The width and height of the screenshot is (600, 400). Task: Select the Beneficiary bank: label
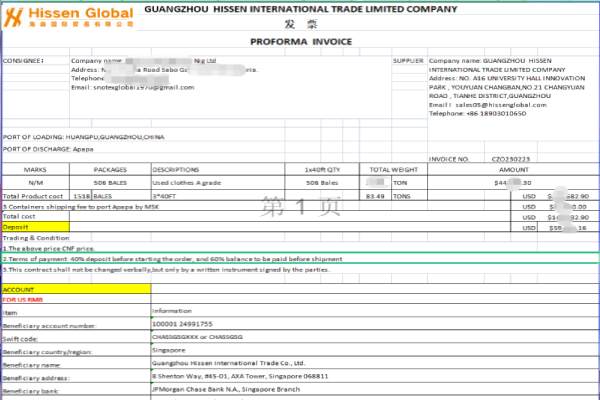tap(30, 391)
